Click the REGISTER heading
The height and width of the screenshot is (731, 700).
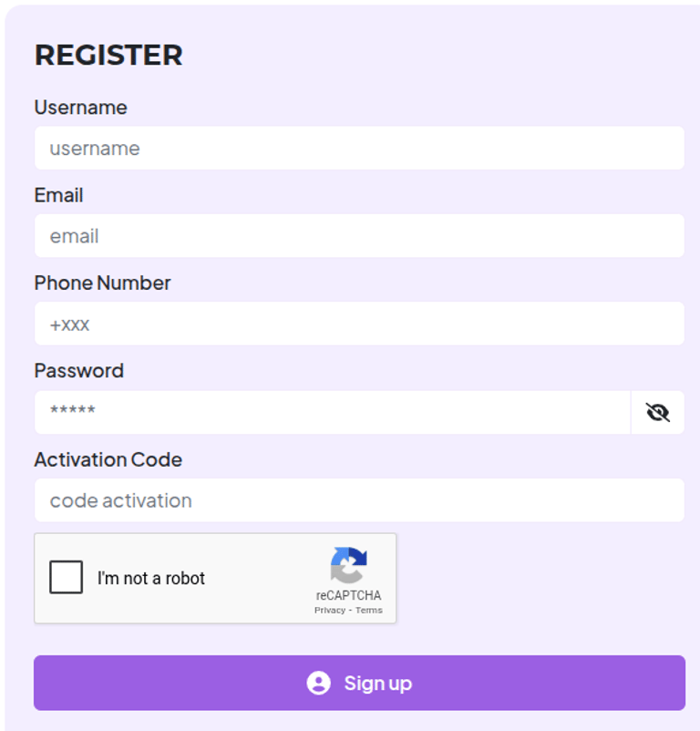coord(108,55)
